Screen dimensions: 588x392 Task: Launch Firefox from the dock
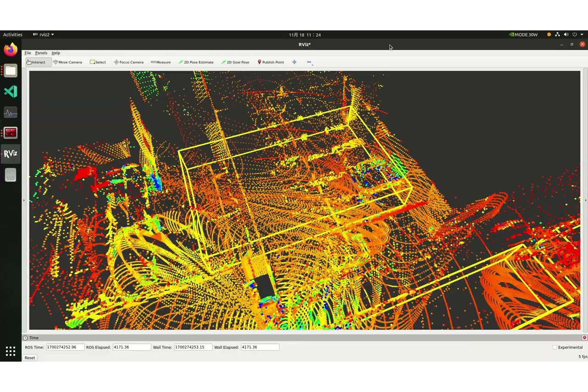point(11,50)
